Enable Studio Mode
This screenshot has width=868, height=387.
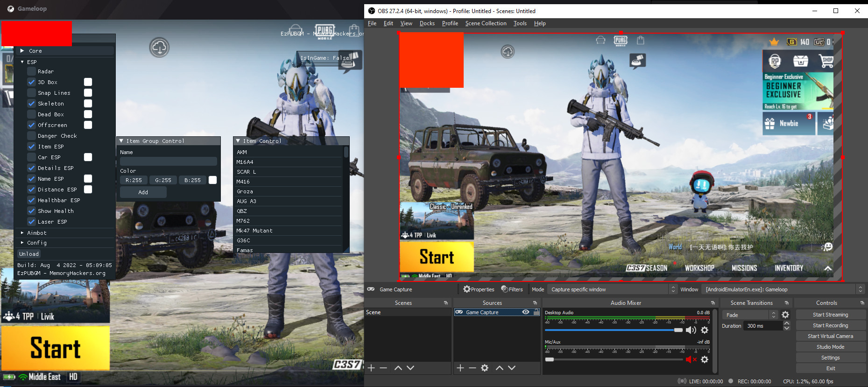point(830,347)
